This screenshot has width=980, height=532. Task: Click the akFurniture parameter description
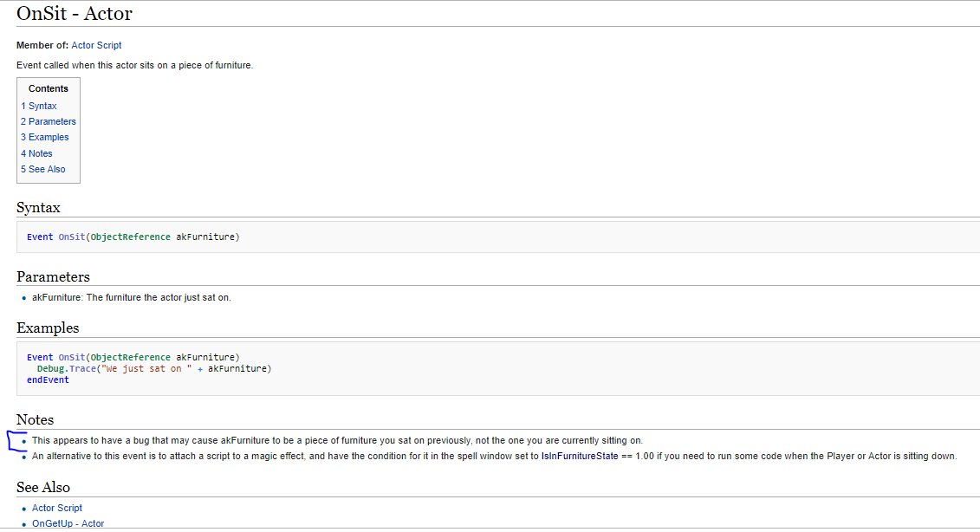pos(131,297)
